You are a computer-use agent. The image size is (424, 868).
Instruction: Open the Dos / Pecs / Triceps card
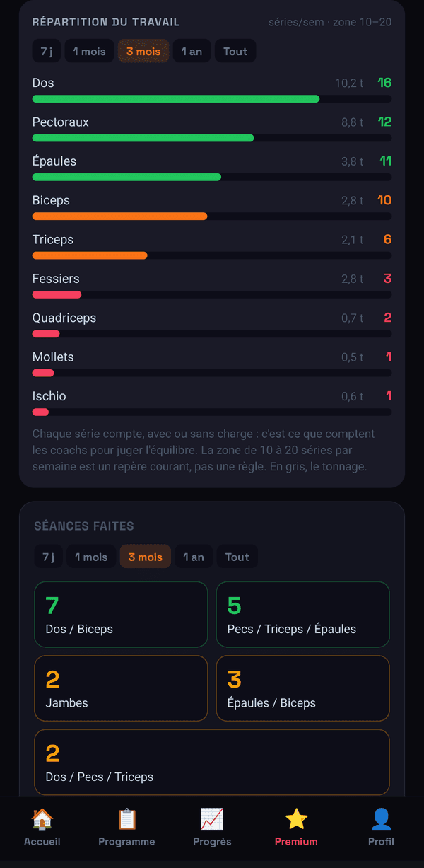coord(212,762)
